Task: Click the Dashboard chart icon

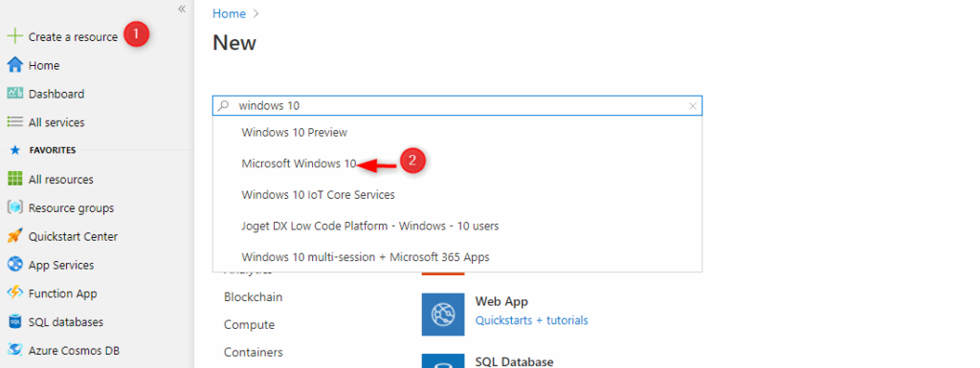Action: pyautogui.click(x=14, y=94)
